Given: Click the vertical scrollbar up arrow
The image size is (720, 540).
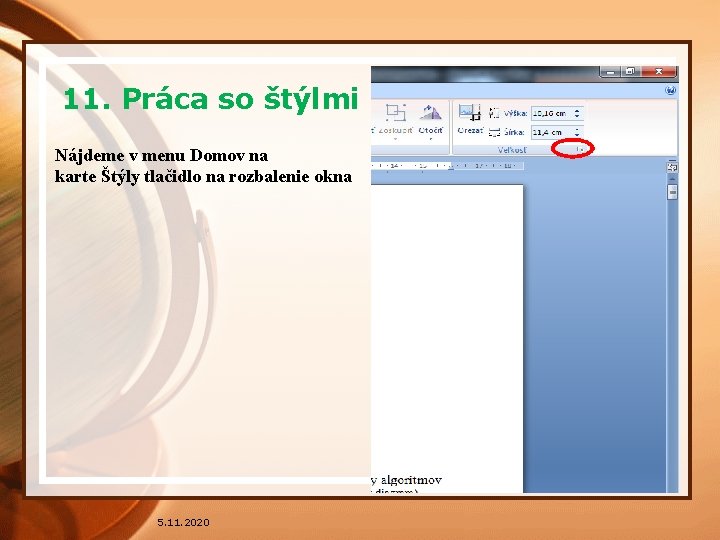Looking at the screenshot, I should tap(672, 178).
